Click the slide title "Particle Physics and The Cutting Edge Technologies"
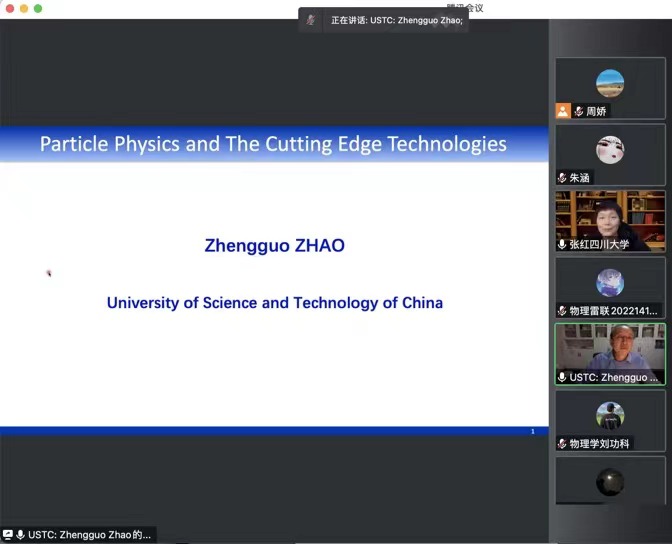Image resolution: width=672 pixels, height=544 pixels. [x=273, y=144]
